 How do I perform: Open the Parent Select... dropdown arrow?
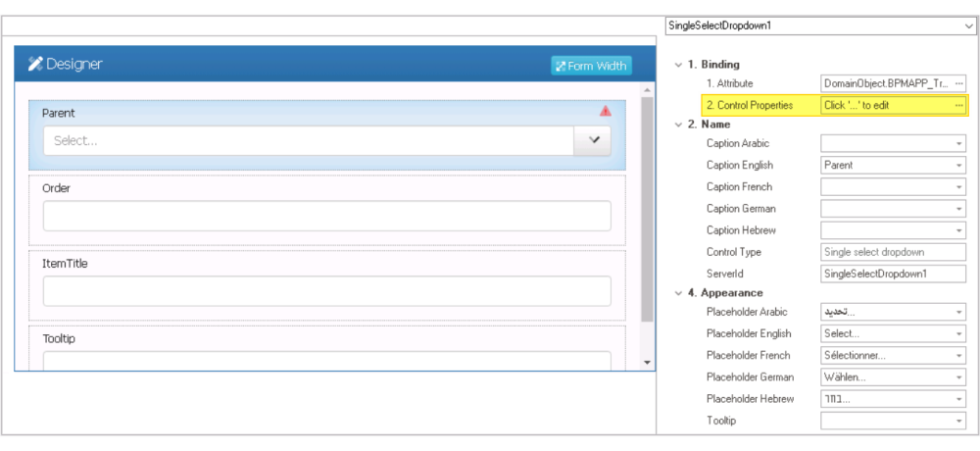coord(593,141)
